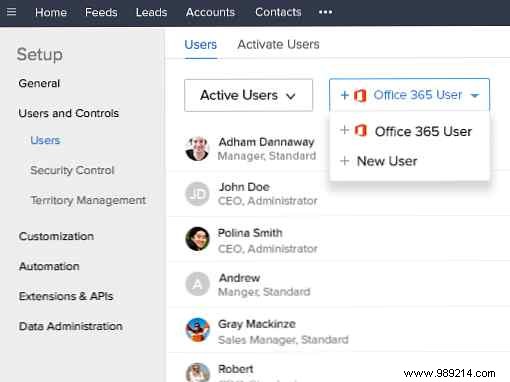Click Andrew's letter A avatar
510x382 pixels.
click(197, 284)
